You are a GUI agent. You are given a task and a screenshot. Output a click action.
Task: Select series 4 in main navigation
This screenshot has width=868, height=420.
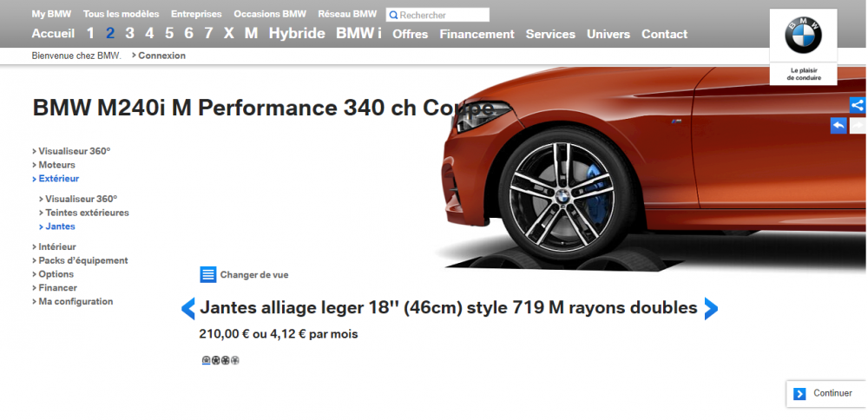point(149,34)
